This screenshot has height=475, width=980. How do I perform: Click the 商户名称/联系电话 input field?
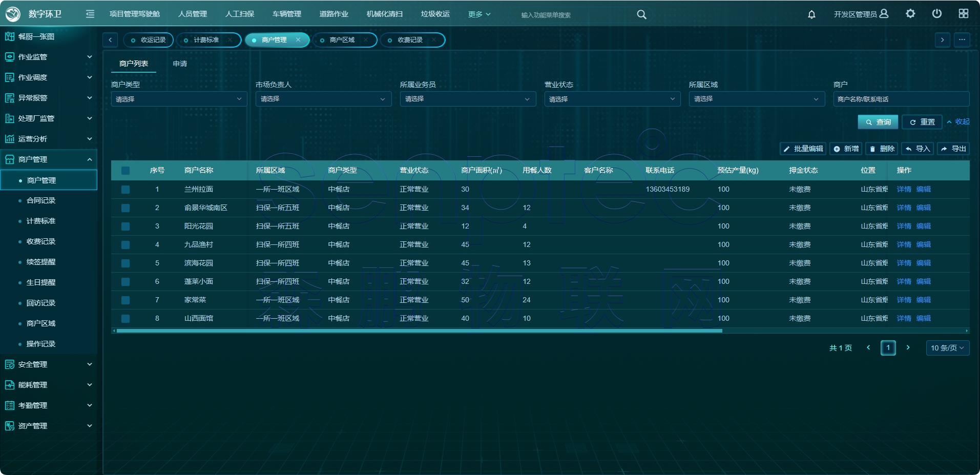click(x=901, y=99)
